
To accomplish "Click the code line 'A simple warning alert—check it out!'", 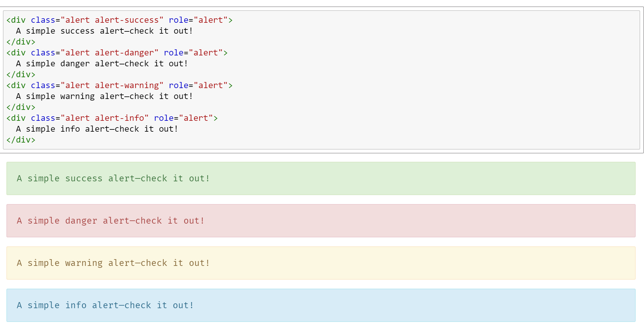I will [104, 96].
